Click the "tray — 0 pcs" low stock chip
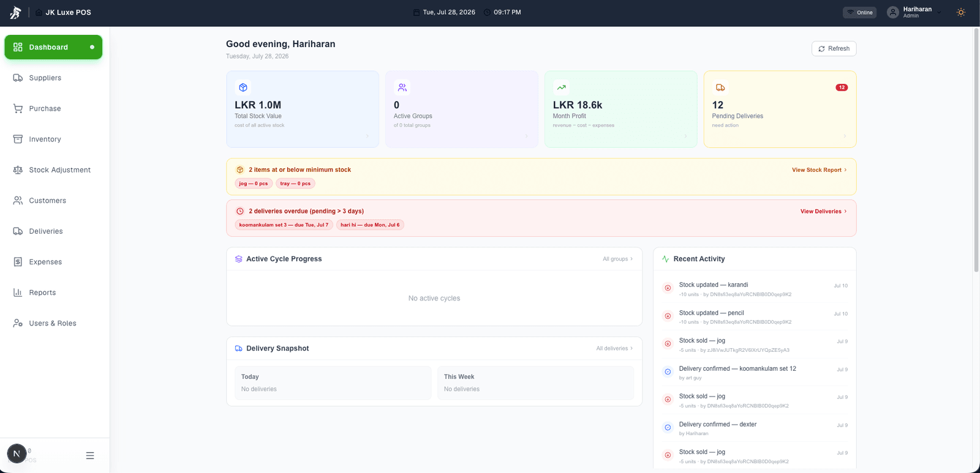980x473 pixels. 295,184
